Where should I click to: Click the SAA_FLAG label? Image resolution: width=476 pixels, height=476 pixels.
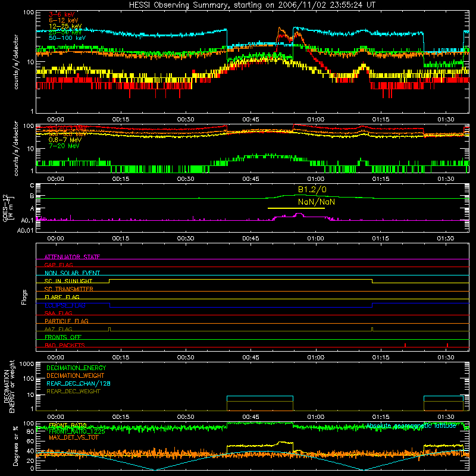click(58, 313)
